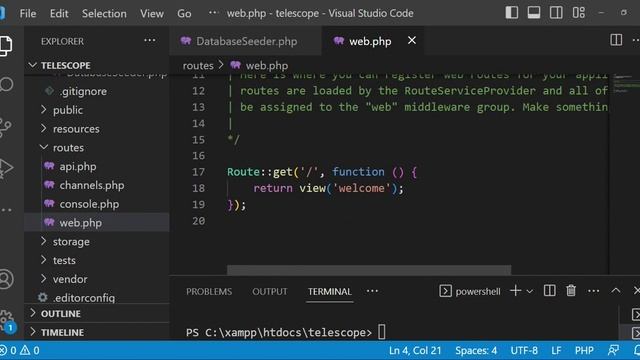Viewport: 640px width, 360px height.
Task: Expand the storage folder
Action: pos(97,242)
